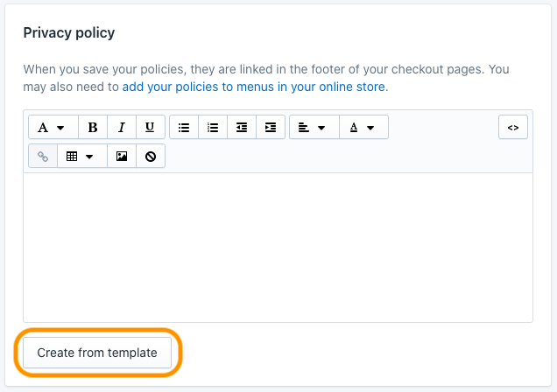Viewport: 557px width, 392px height.
Task: Click inside the privacy policy text area
Action: pos(278,247)
